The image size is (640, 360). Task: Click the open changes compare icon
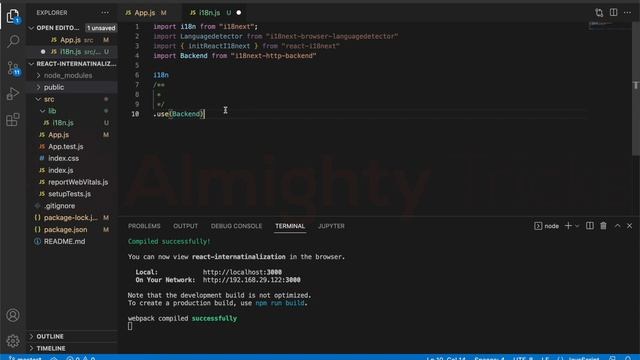599,13
